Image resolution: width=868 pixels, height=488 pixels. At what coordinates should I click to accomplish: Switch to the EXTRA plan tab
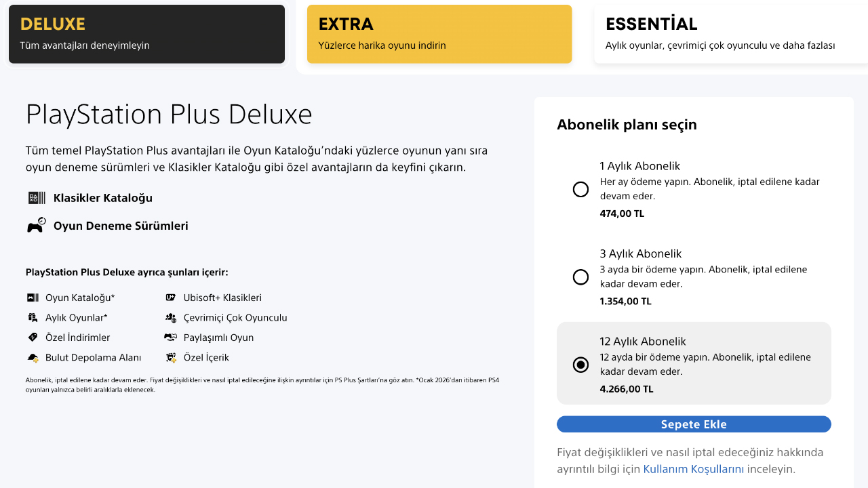tap(439, 34)
